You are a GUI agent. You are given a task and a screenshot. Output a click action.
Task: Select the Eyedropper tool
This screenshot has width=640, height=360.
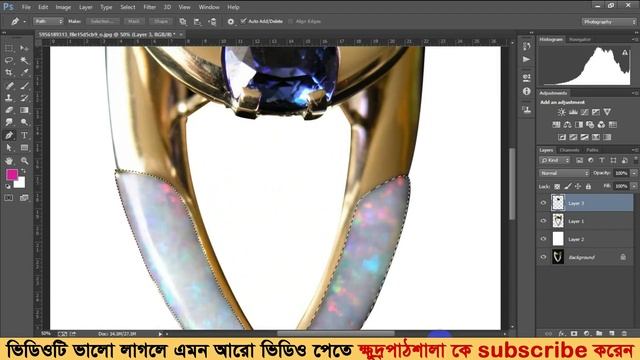pos(24,73)
